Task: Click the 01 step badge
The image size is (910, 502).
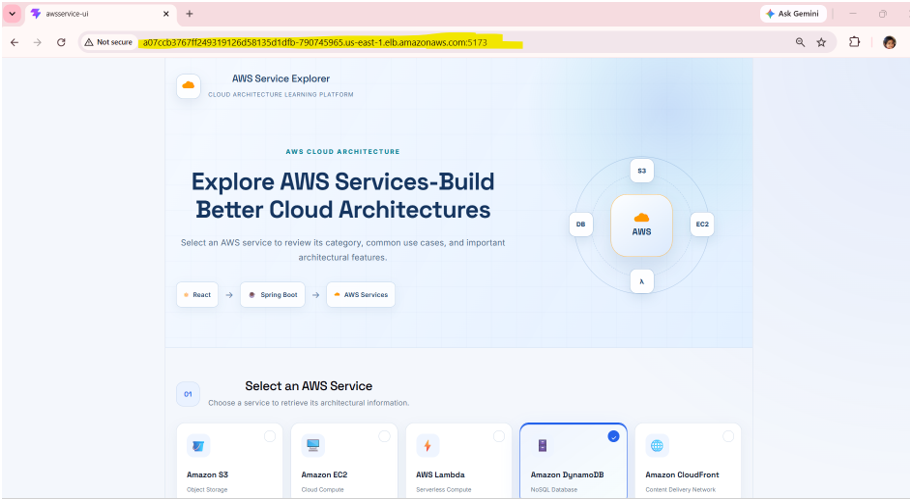Action: (x=188, y=394)
